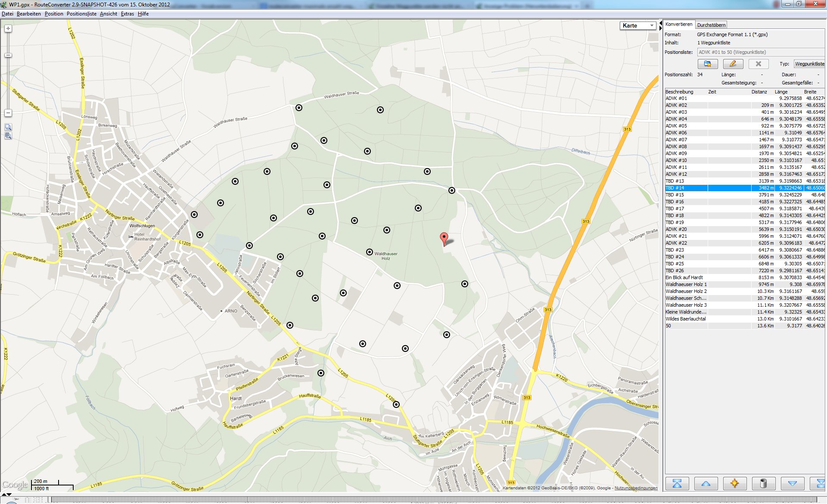Click the pencil rename position list button

tap(733, 64)
